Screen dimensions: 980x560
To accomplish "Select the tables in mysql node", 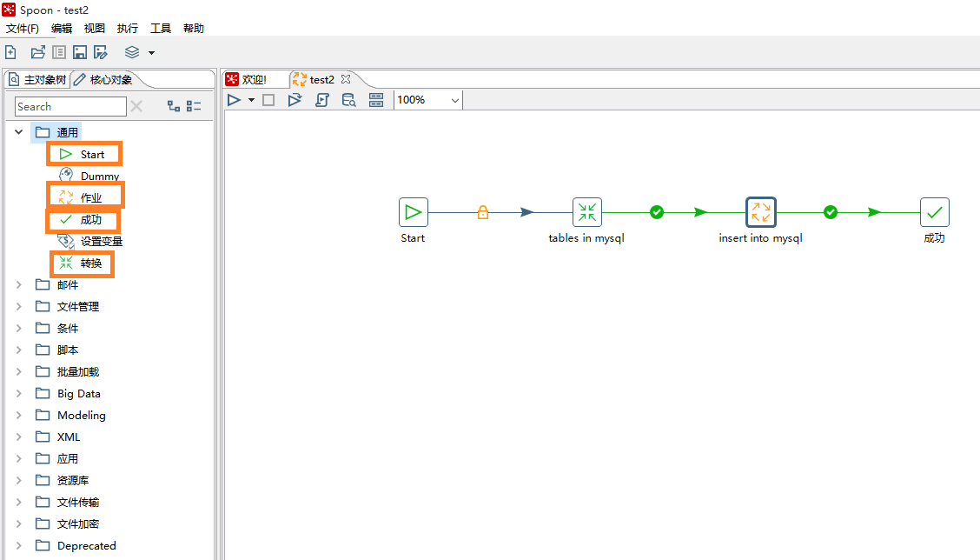I will coord(587,212).
